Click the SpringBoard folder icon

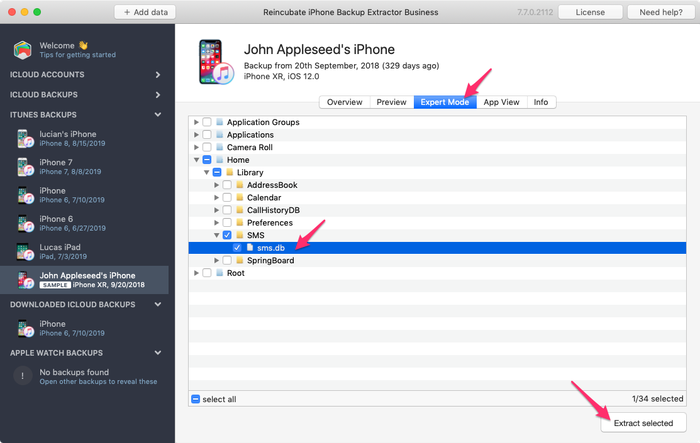[240, 260]
